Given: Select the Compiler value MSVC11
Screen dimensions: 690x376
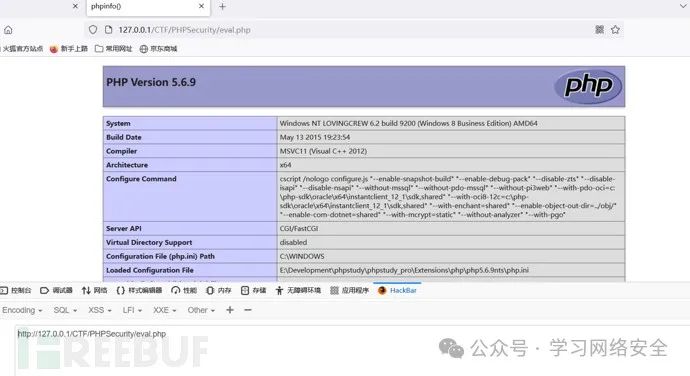Looking at the screenshot, I should [323, 151].
